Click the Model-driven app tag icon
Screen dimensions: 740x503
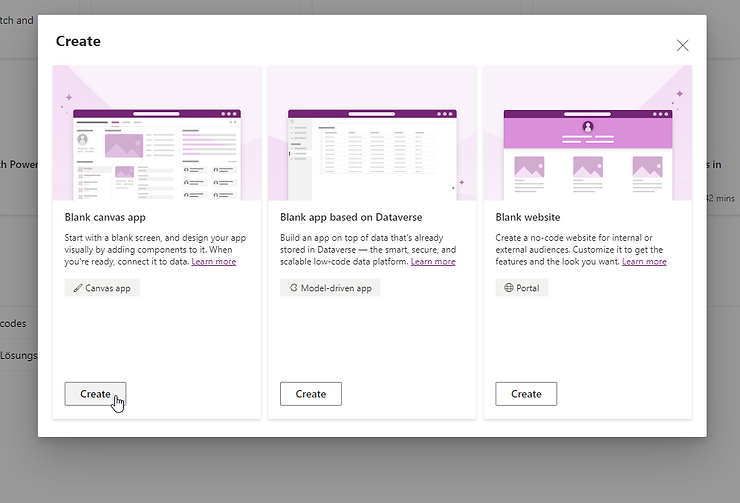pyautogui.click(x=293, y=288)
